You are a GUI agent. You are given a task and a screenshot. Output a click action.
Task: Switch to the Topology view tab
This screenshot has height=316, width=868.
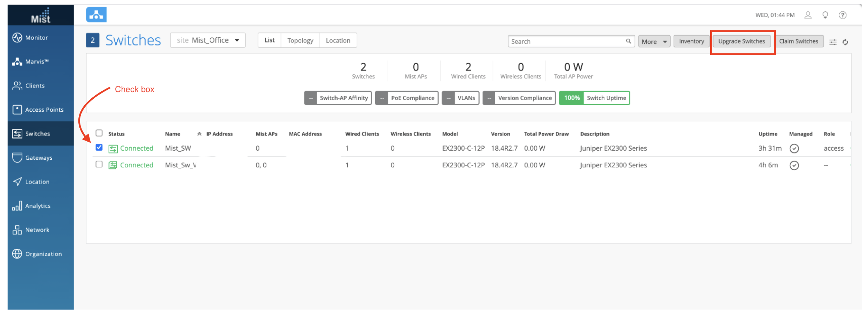point(300,40)
